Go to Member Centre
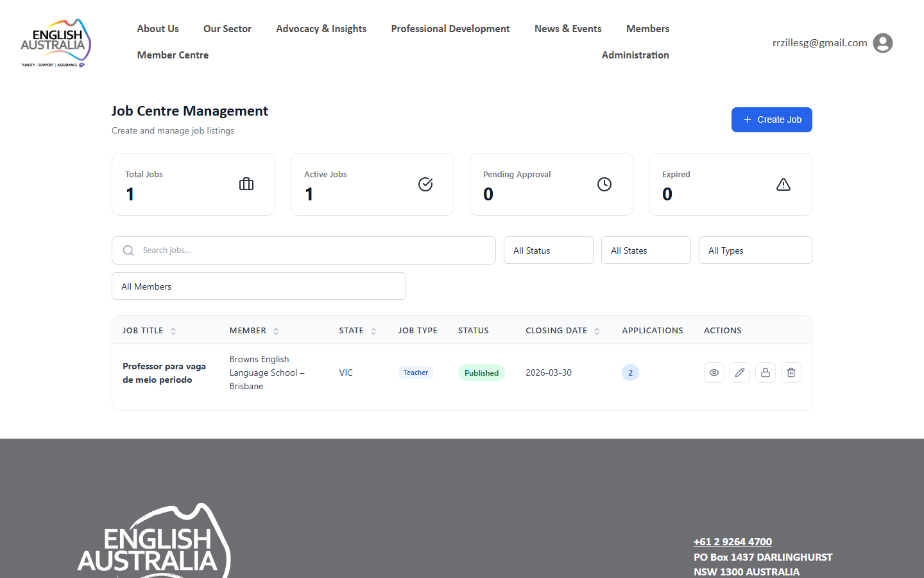The image size is (924, 578). 173,55
